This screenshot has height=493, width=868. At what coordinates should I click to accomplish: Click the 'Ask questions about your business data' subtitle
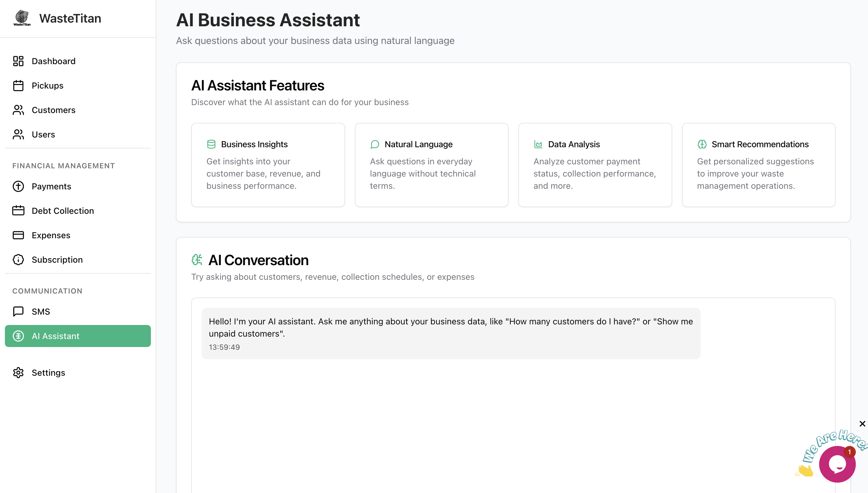pos(315,41)
